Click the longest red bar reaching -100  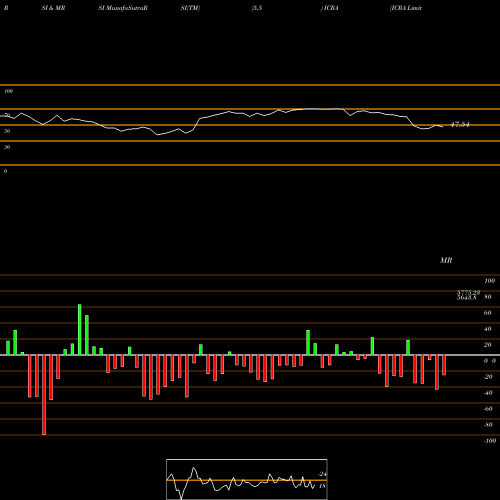pyautogui.click(x=44, y=395)
